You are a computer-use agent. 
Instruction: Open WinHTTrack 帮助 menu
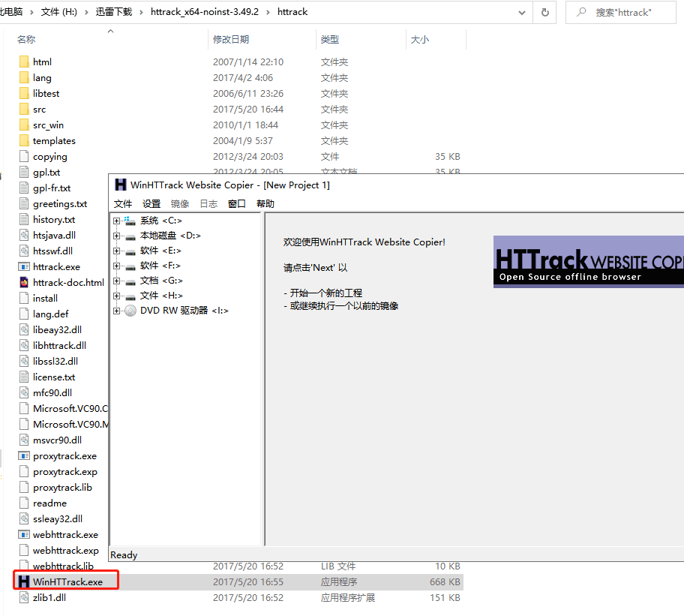coord(265,204)
